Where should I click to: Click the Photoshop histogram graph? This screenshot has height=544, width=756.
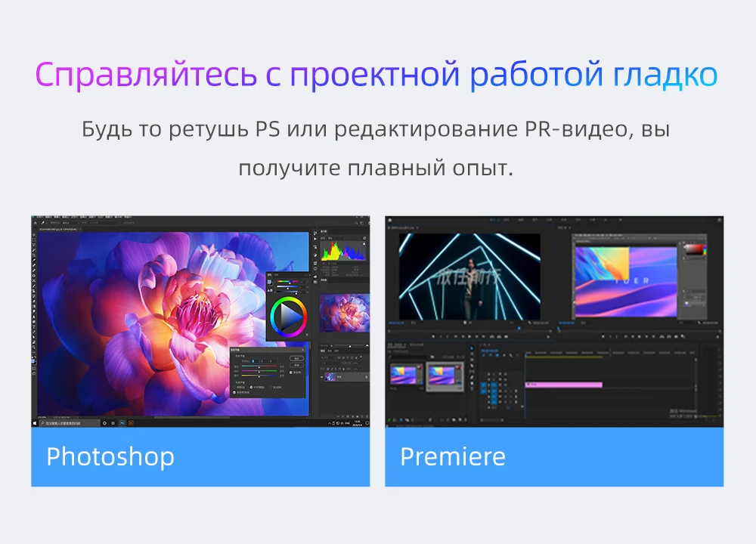click(343, 250)
